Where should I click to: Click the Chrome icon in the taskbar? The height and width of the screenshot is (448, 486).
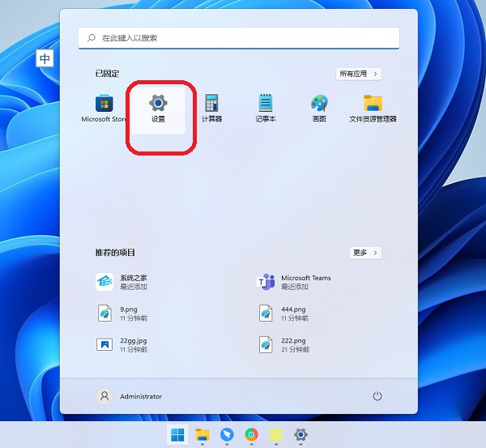[x=252, y=435]
